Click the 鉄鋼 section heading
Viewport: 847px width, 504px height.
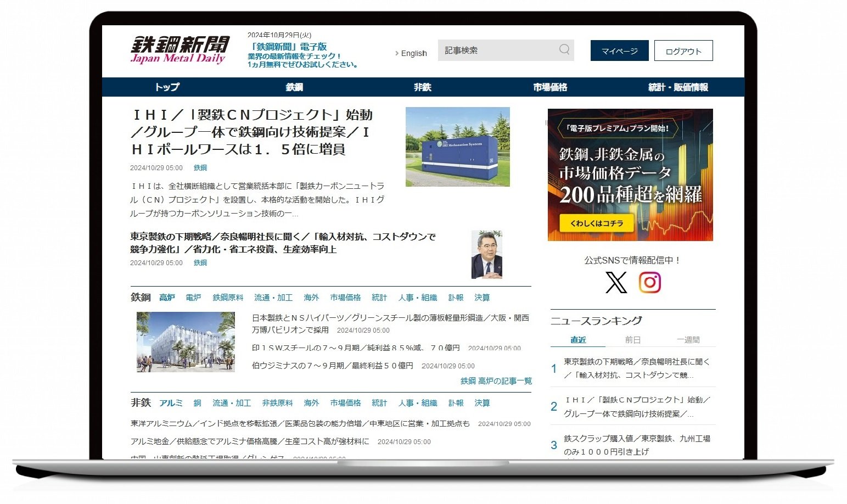[141, 298]
